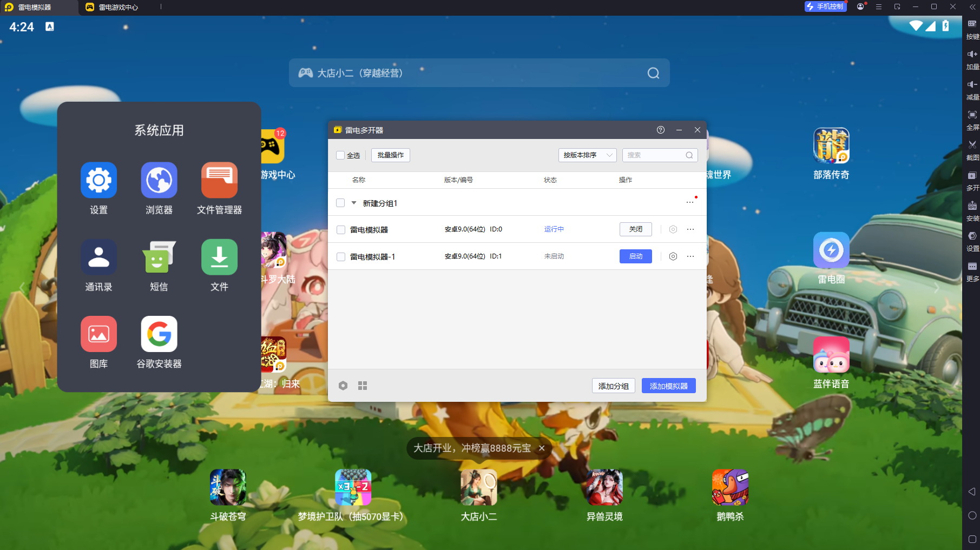Open the 图库 gallery app
This screenshot has width=980, height=550.
coord(98,334)
